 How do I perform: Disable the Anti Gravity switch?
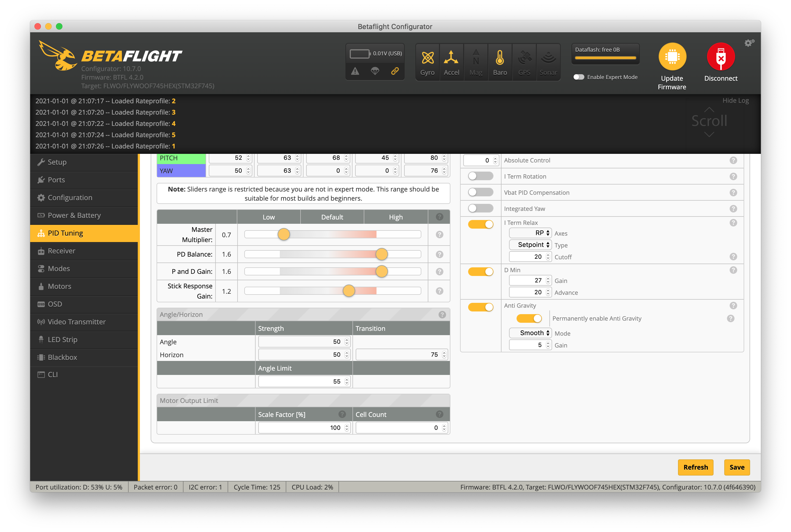tap(480, 307)
